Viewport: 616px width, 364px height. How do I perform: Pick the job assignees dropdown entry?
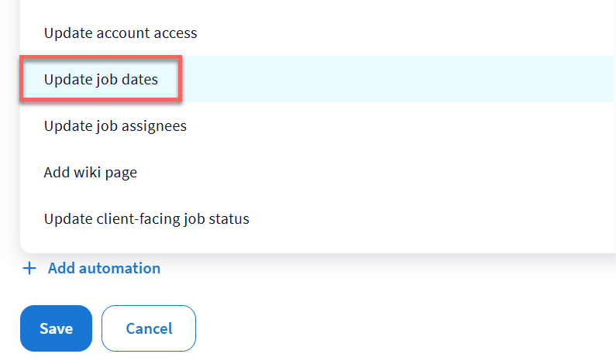[x=115, y=125]
